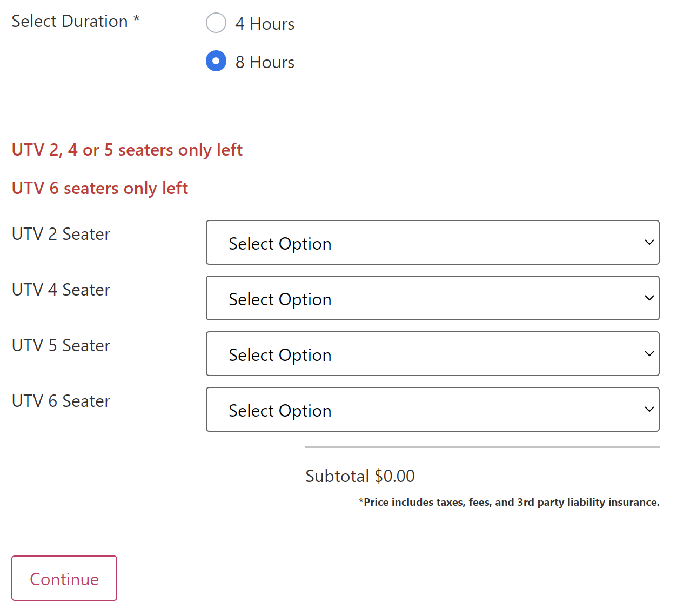Screen dimensions: 697x616
Task: Click the chevron on UTV 6 Seater dropdown
Action: (649, 409)
